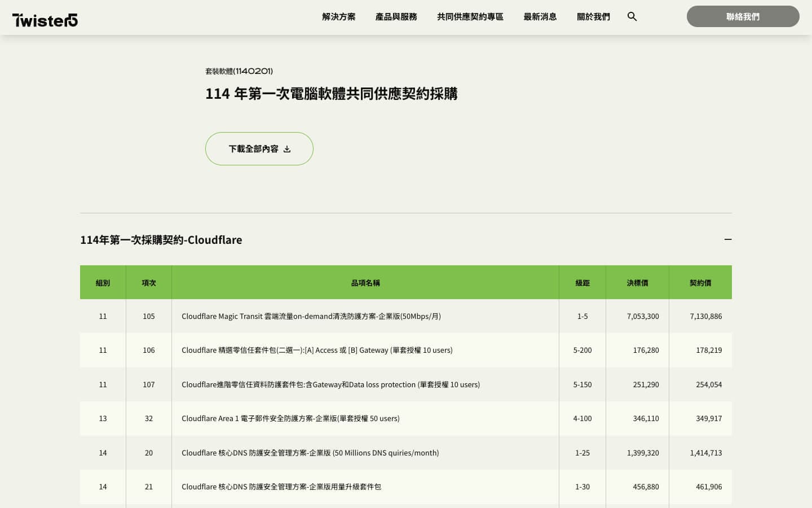
Task: Open the 最新消息 menu
Action: click(x=540, y=17)
